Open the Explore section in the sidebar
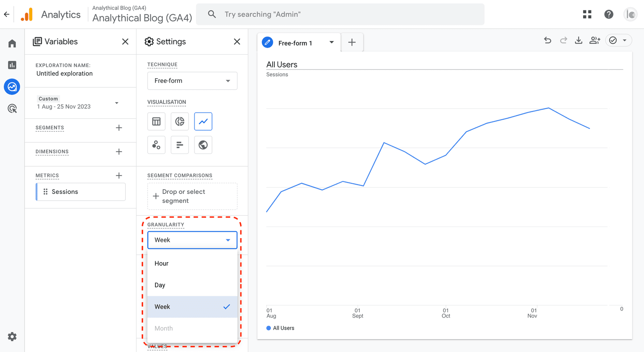The width and height of the screenshot is (644, 352). (12, 86)
